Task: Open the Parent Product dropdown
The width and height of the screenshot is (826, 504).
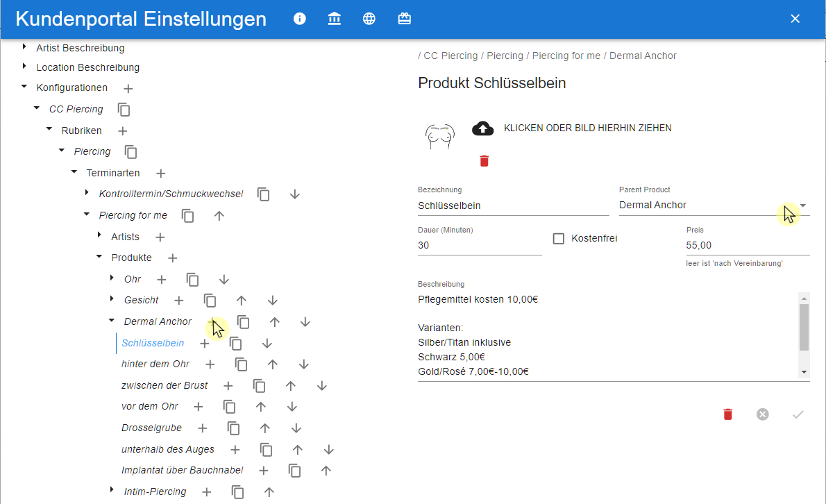Action: tap(803, 205)
